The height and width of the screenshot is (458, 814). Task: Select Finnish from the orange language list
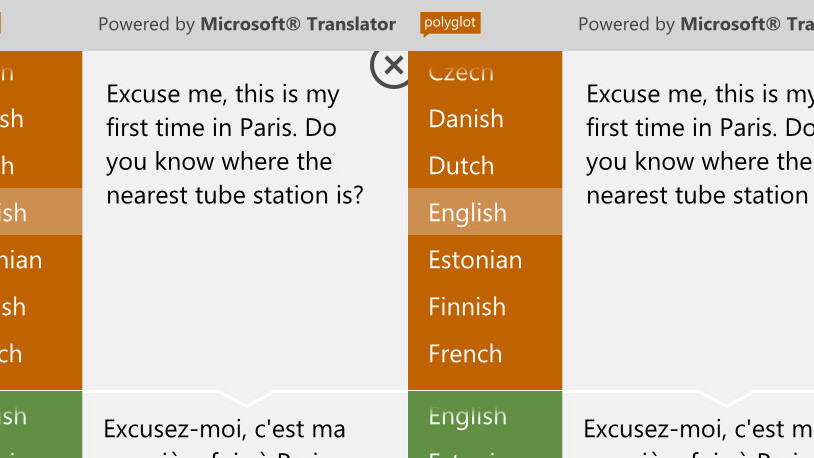(x=467, y=307)
